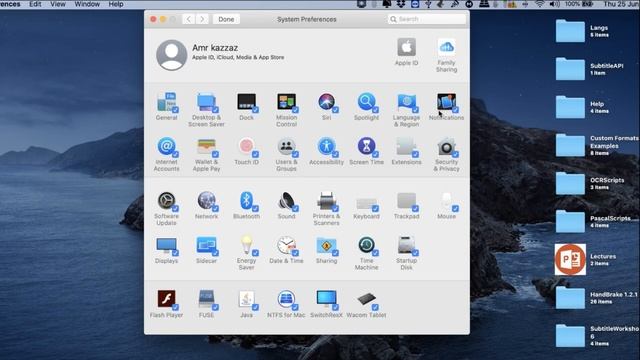Viewport: 640px width, 360px height.
Task: Open the Notifications preferences icon
Action: [x=447, y=102]
